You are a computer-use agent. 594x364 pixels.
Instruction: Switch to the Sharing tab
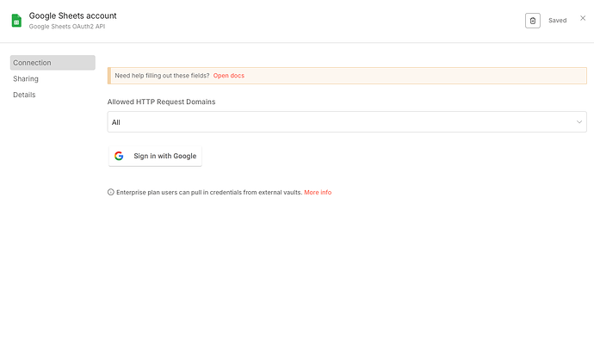coord(26,78)
